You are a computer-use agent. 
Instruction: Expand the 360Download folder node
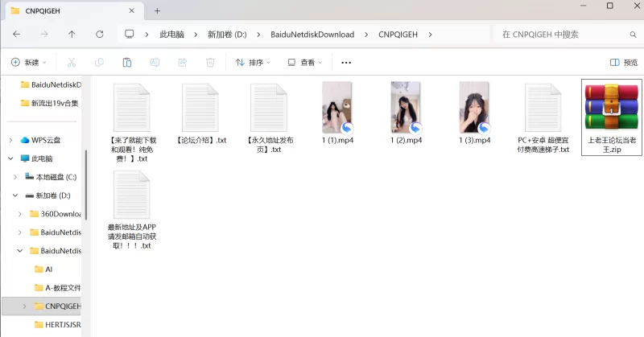tap(19, 214)
